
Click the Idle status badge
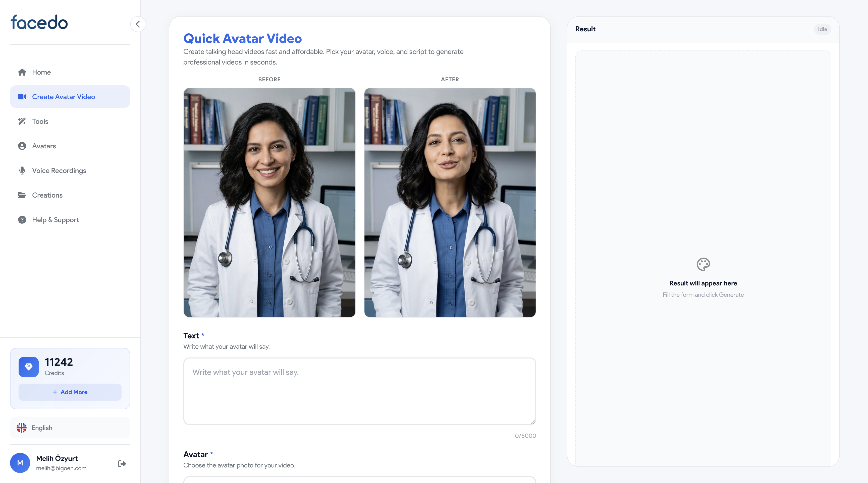click(822, 29)
